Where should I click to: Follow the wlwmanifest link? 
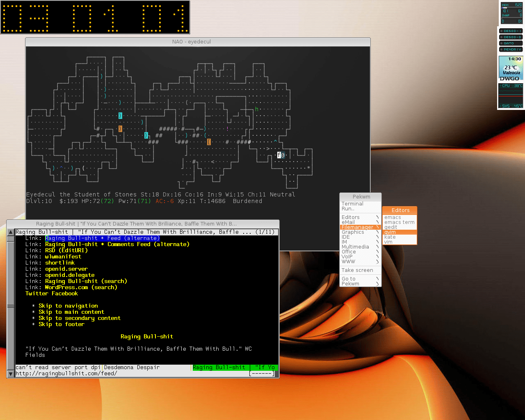click(63, 257)
